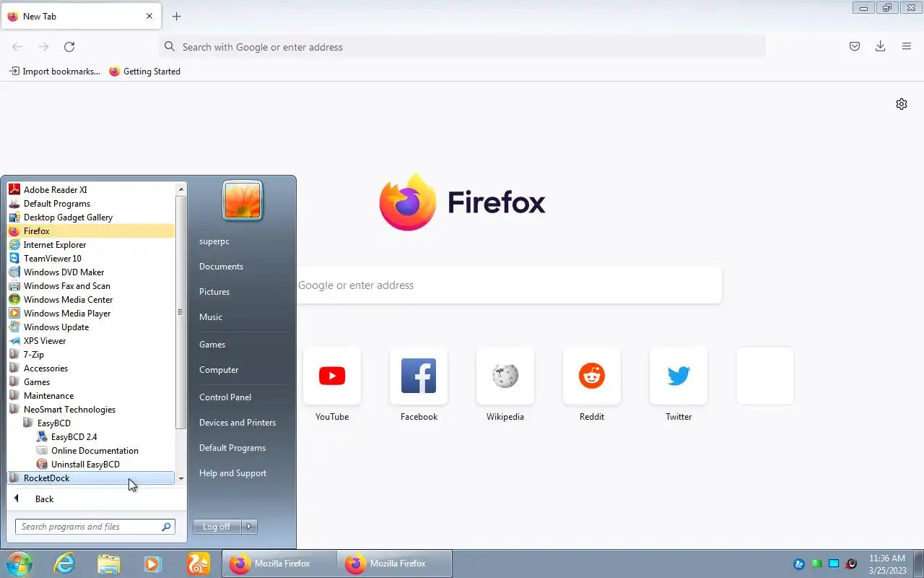Open Pictures from the Start menu
Screen dimensions: 924x578
tap(214, 292)
